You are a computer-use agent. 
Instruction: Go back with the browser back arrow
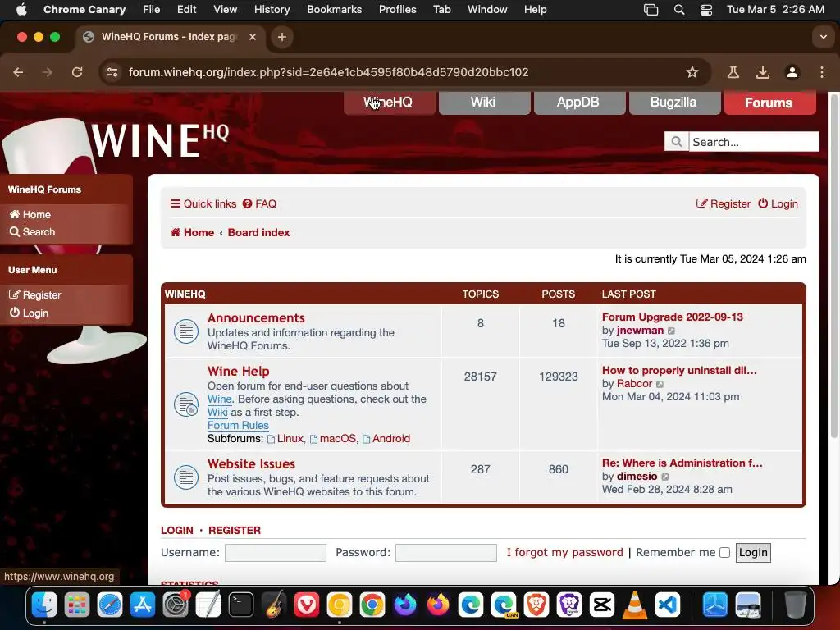coord(18,72)
